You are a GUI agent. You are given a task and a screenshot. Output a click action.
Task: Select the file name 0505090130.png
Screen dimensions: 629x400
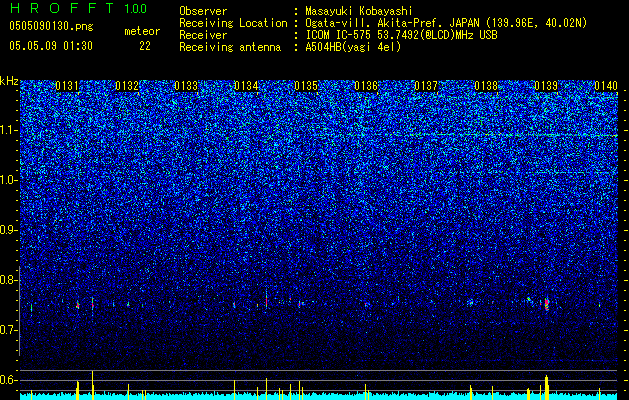51,26
